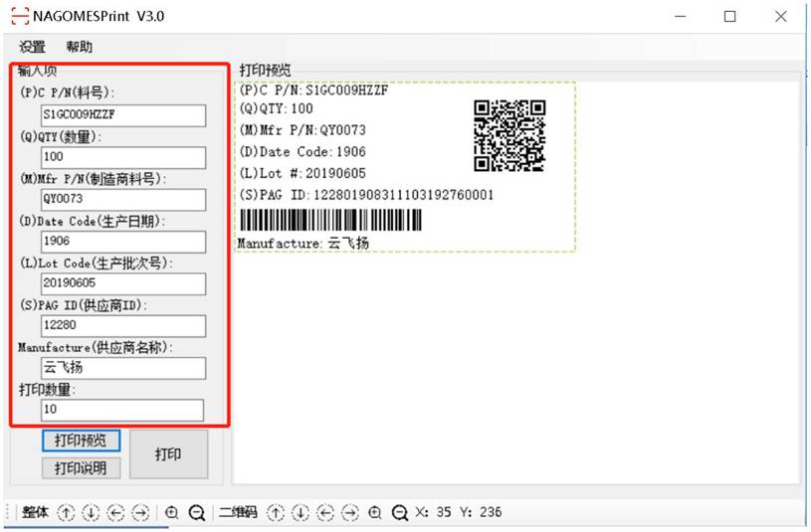This screenshot has width=811, height=532.
Task: Move the QR code (二维码) left
Action: [325, 513]
